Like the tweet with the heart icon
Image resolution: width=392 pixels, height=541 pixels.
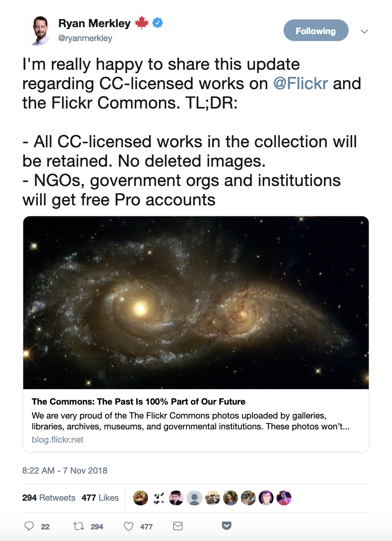pos(129,526)
